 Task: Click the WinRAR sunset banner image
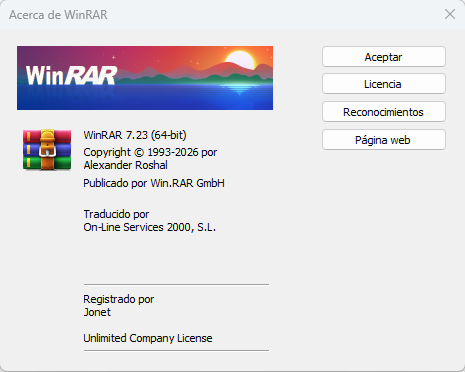click(145, 78)
